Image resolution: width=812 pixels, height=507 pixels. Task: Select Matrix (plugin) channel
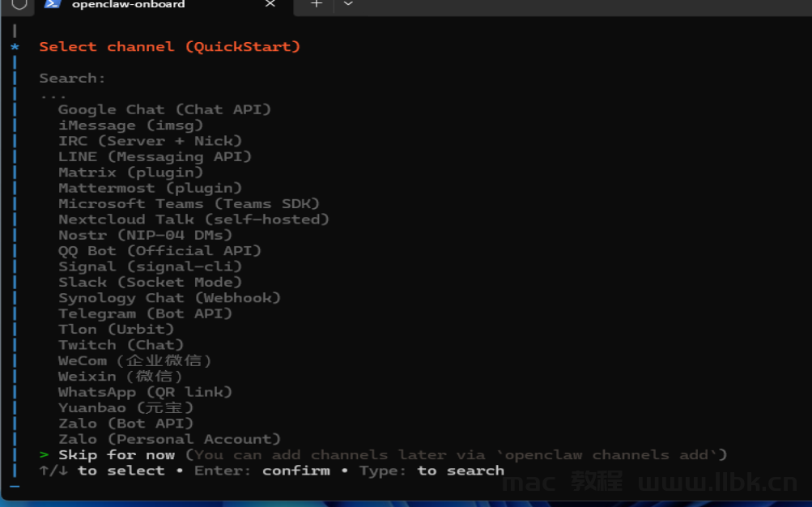(x=130, y=173)
